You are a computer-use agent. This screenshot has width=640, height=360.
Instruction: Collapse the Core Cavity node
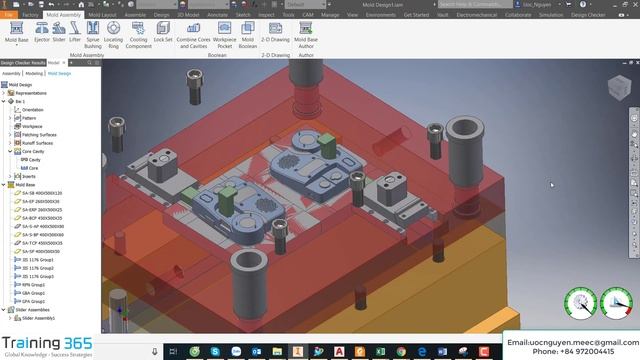(x=10, y=151)
